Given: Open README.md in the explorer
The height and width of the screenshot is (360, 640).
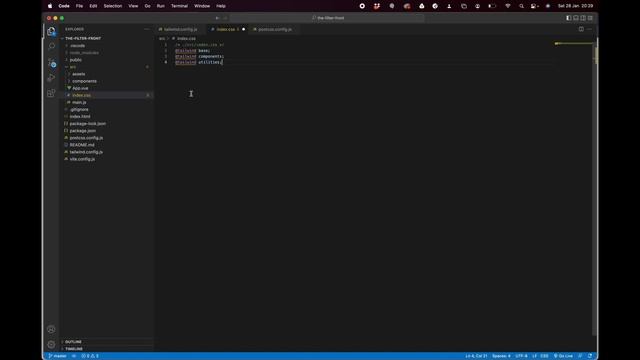Looking at the screenshot, I should [x=82, y=145].
